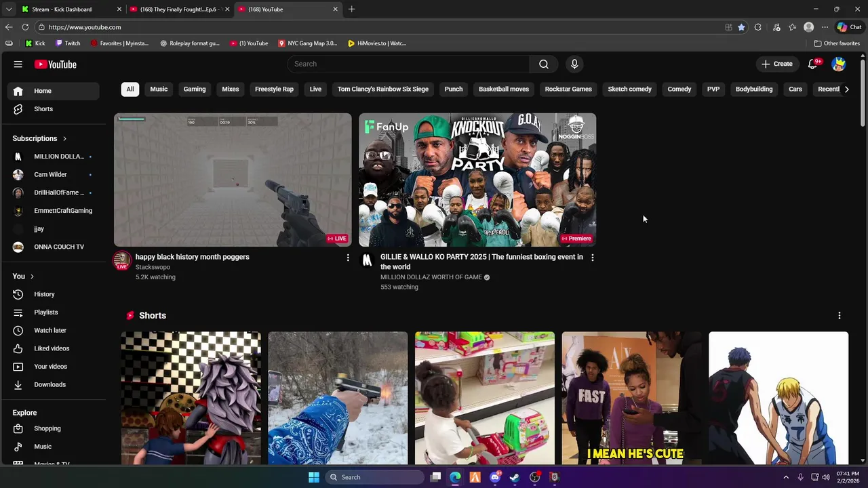The image size is (868, 488).
Task: Click the browser address bar
Action: 380,27
